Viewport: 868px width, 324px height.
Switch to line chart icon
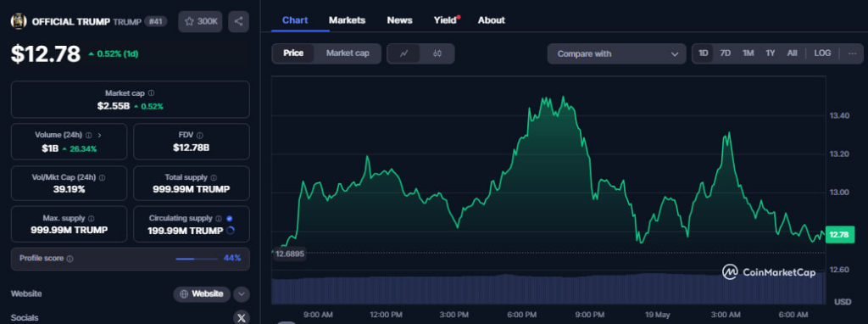coord(404,53)
